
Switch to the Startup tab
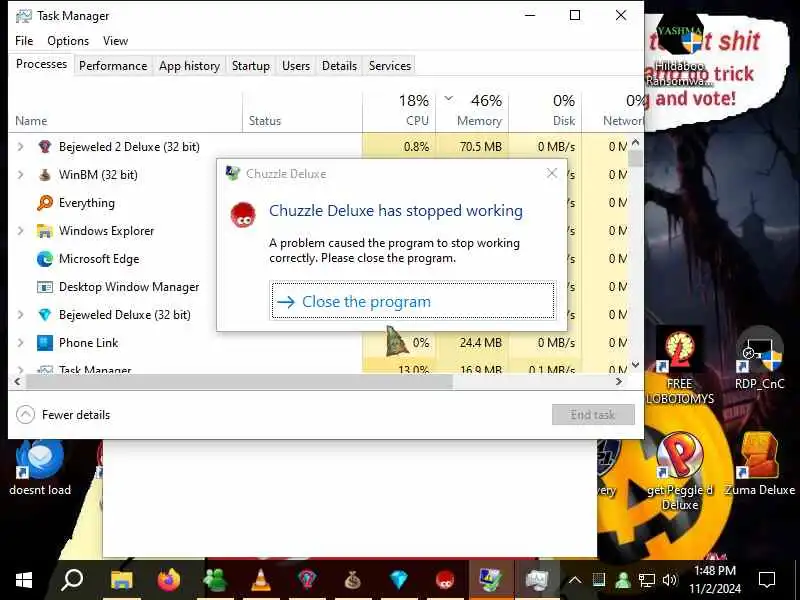point(251,66)
